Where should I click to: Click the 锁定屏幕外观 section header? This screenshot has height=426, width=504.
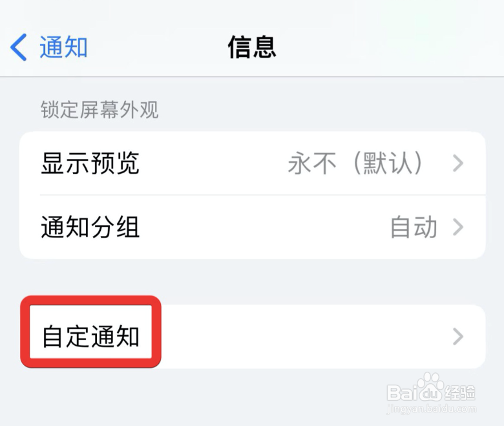[100, 110]
